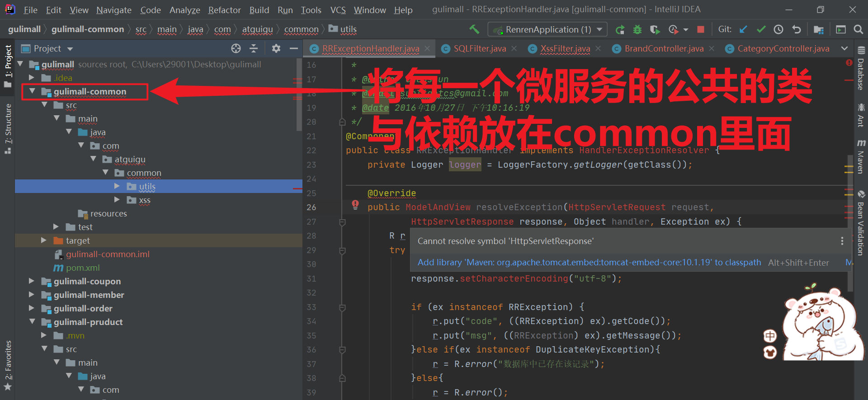Switch to XssFilter.java tab
Viewport: 868px width, 400px height.
[x=565, y=48]
